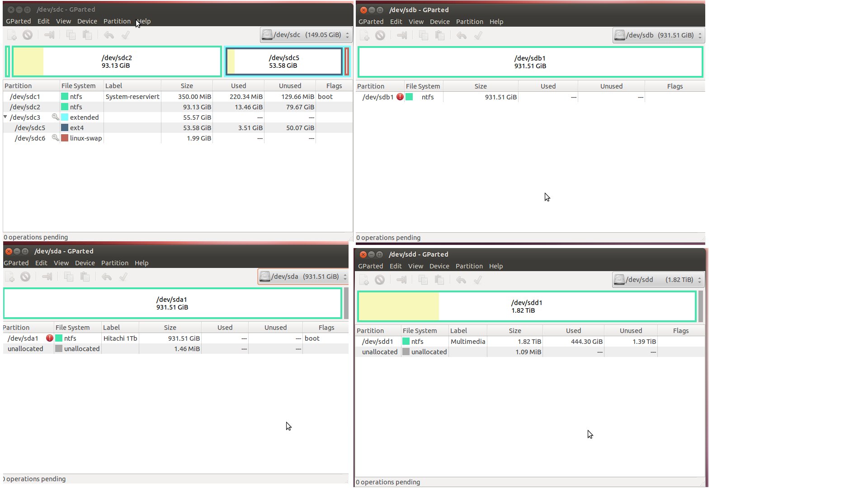Screen dimensions: 868x488
Task: Click the Delete partition icon in the /dev/sdb window
Action: (x=380, y=36)
